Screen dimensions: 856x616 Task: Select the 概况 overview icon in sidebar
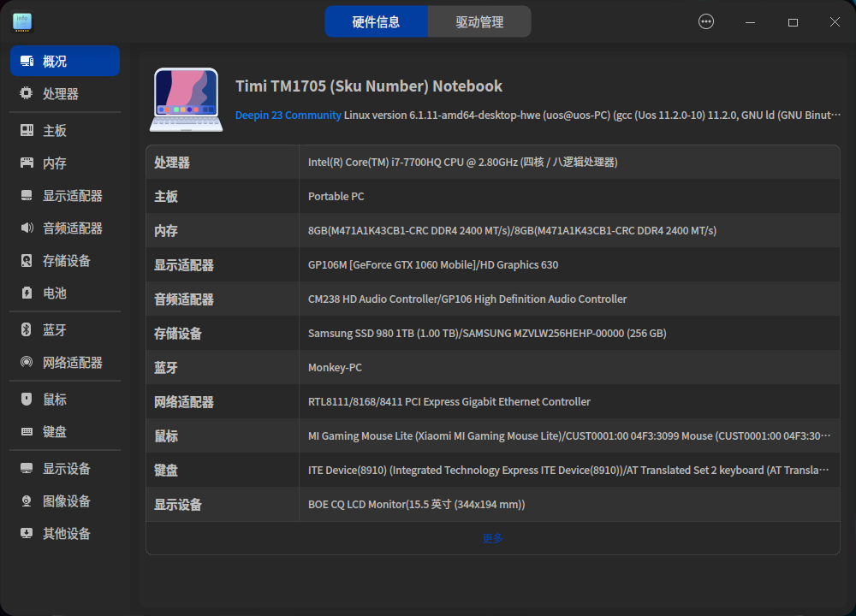click(27, 61)
